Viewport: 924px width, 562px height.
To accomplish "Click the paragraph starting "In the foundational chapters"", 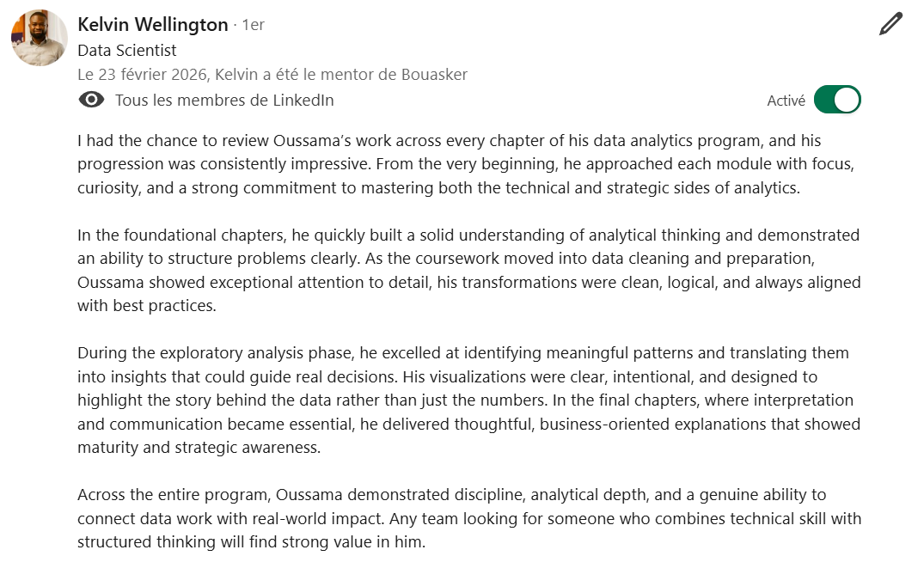I will pyautogui.click(x=469, y=271).
